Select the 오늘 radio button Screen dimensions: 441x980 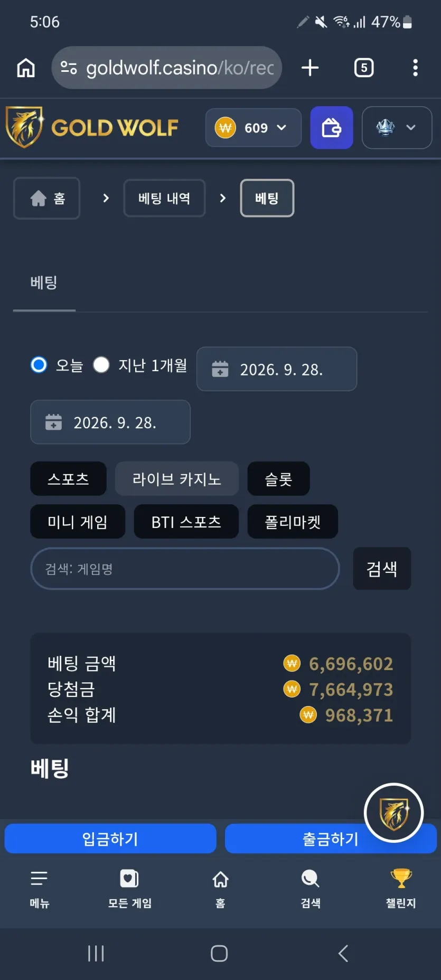pyautogui.click(x=39, y=365)
